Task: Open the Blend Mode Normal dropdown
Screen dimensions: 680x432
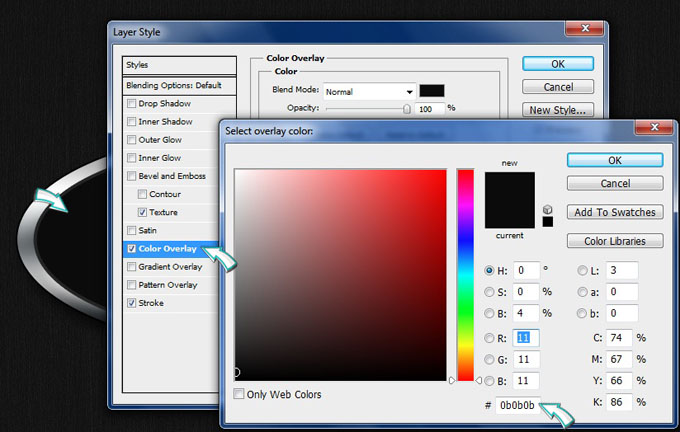Action: (x=368, y=90)
